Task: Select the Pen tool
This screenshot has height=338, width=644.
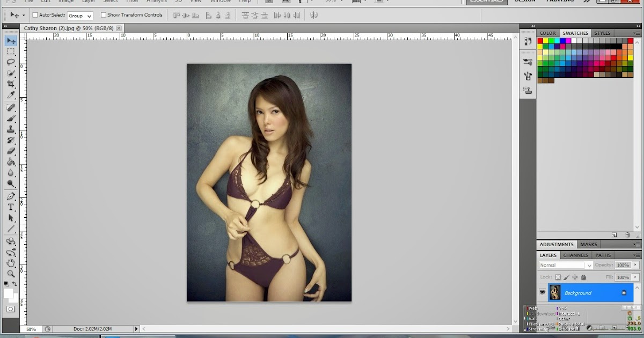Action: [x=11, y=196]
